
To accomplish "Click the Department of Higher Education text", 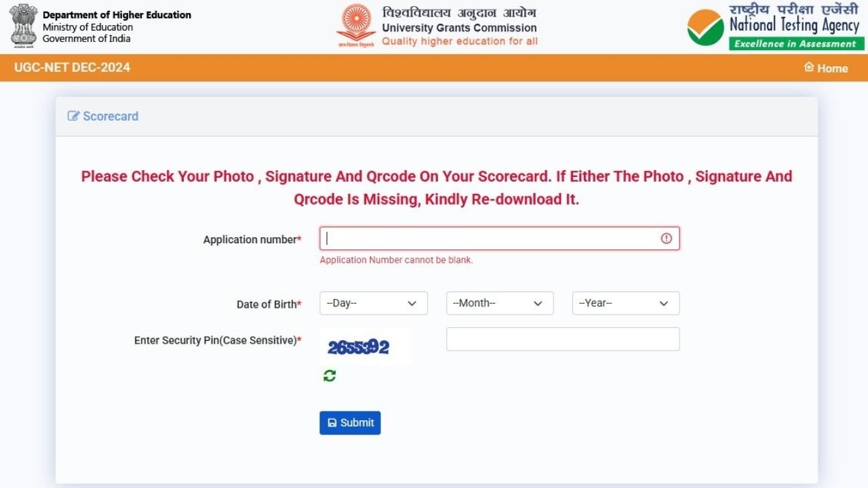I will click(117, 15).
